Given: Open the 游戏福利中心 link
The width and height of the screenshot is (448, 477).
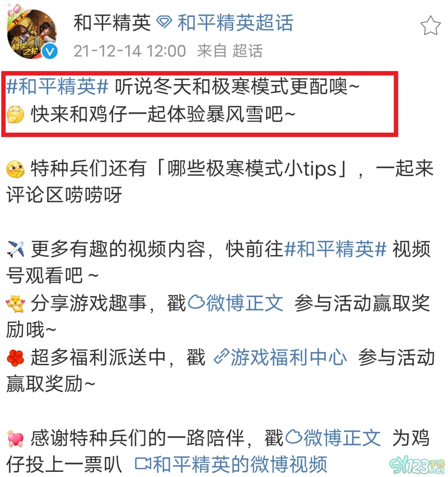Looking at the screenshot, I should click(x=288, y=357).
